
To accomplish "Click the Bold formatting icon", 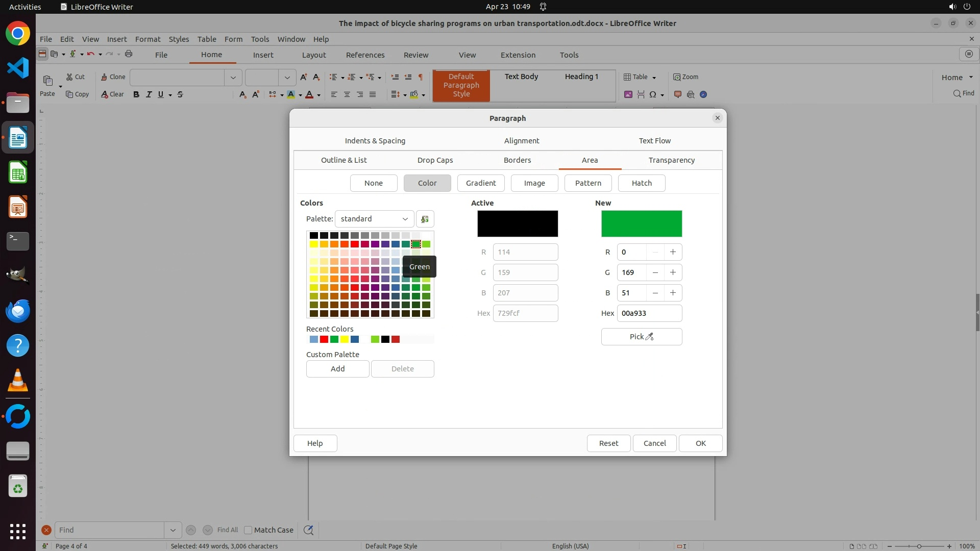I will pos(136,94).
